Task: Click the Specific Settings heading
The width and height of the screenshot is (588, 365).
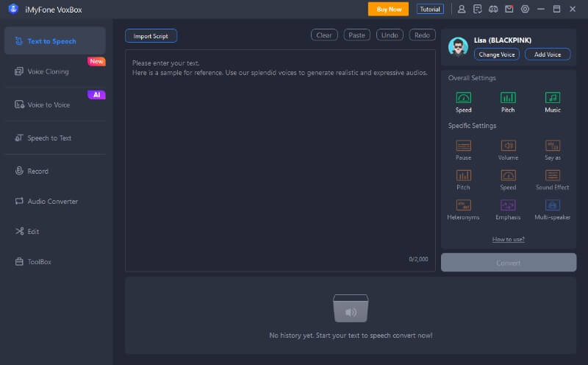Action: (472, 126)
